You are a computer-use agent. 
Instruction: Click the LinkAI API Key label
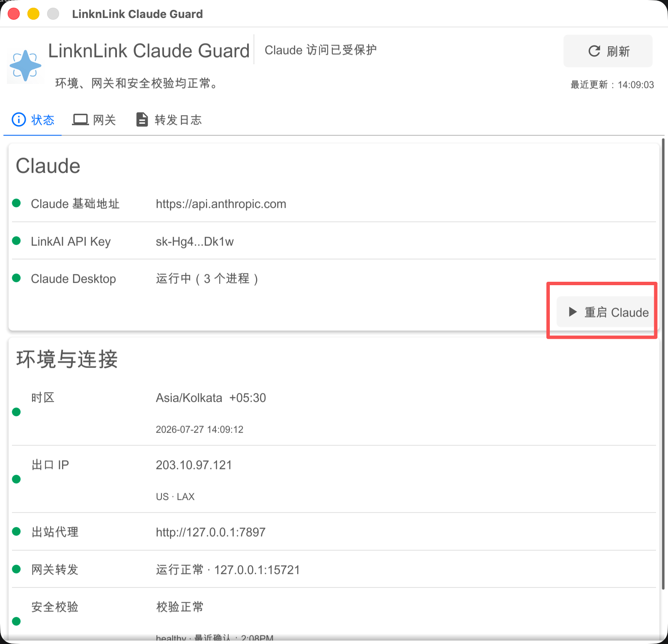click(x=71, y=241)
